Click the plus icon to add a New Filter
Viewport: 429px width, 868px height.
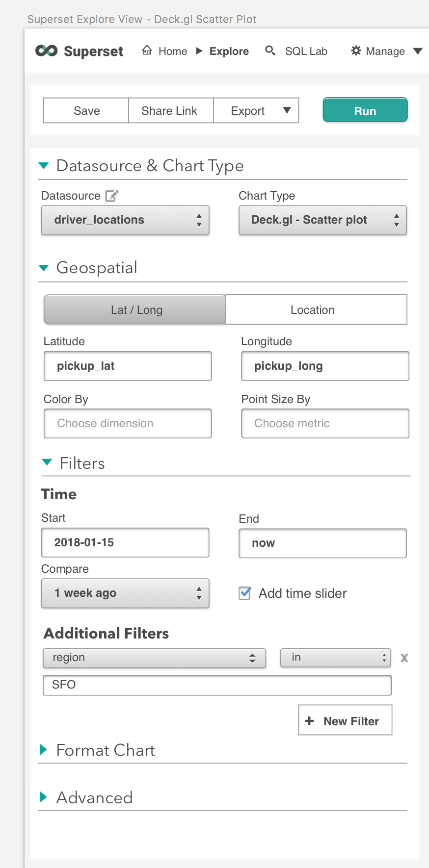click(309, 720)
